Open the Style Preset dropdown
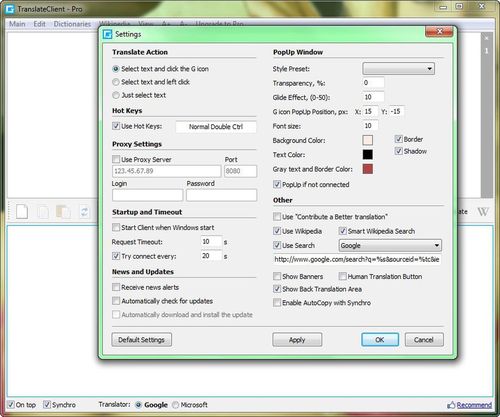 398,69
